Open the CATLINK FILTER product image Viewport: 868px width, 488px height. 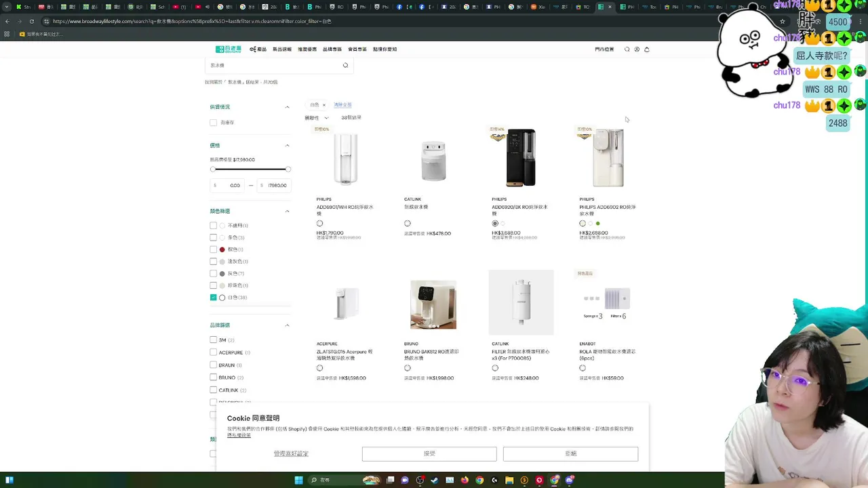click(x=521, y=302)
